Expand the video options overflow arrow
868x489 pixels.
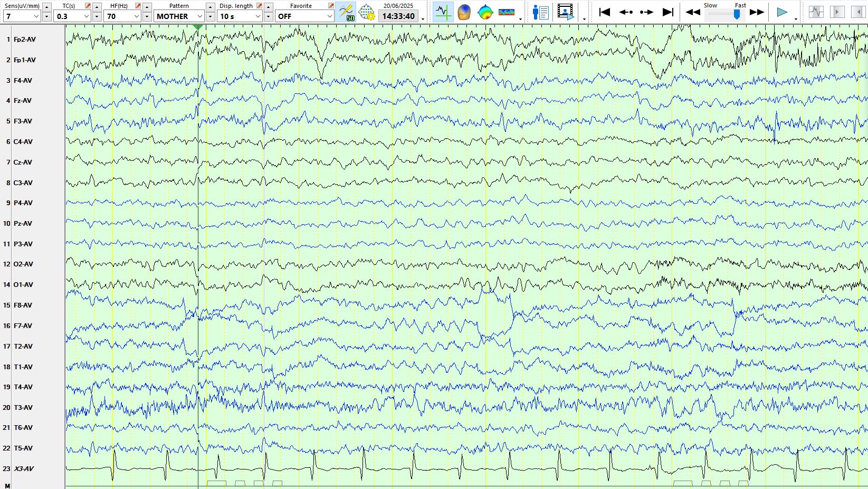point(584,19)
